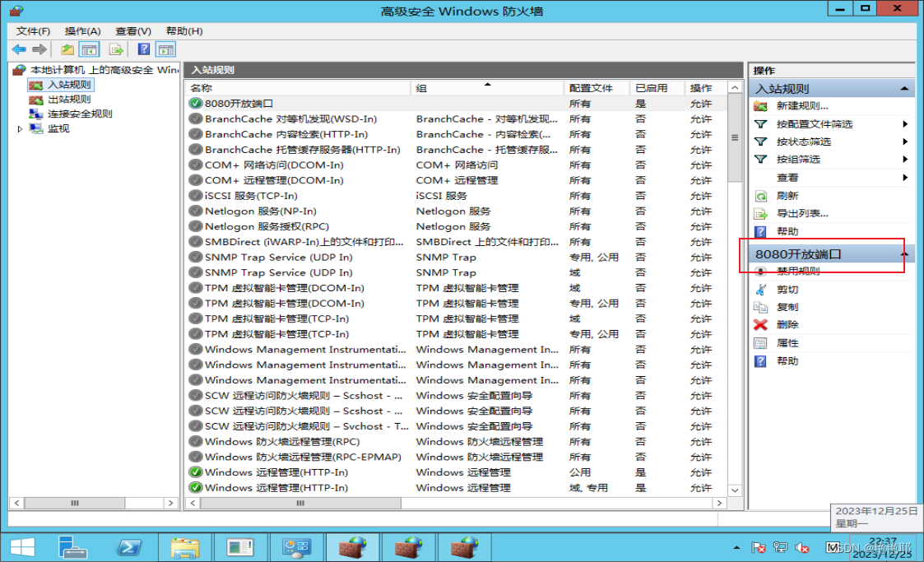Screen dimensions: 924x562
Task: Click the volume icon in system tray
Action: pyautogui.click(x=802, y=548)
